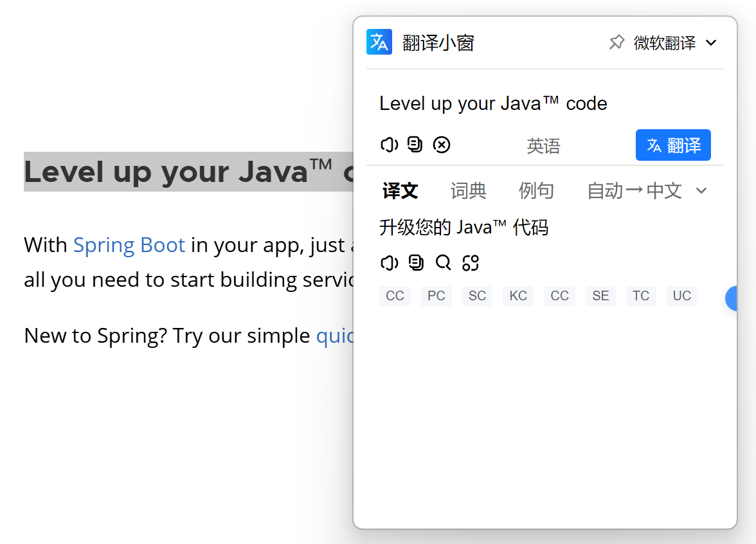Open the 自动→中文 language direction dropdown

647,190
